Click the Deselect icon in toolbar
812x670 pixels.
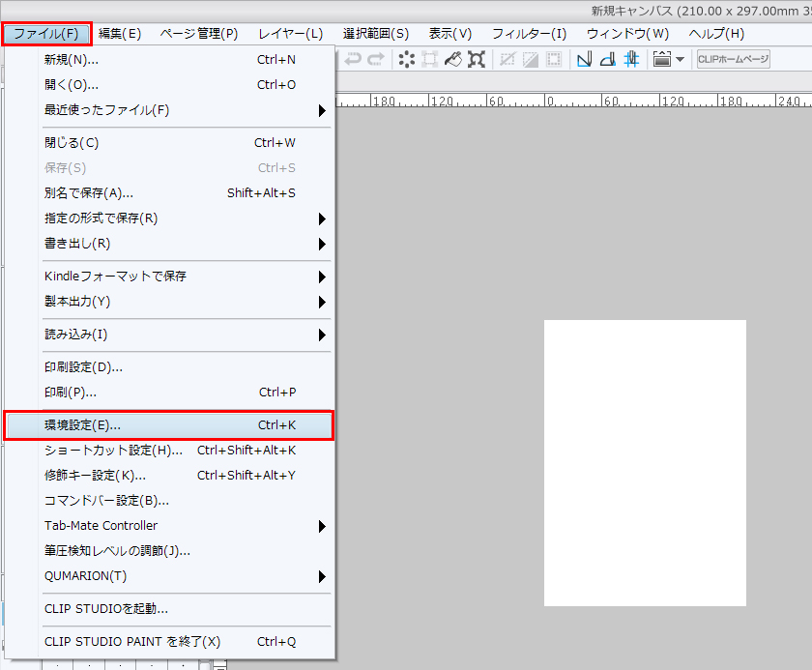[507, 60]
